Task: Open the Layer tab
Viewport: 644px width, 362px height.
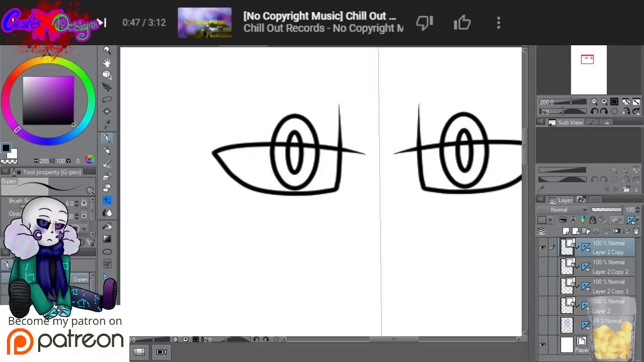Action: point(560,200)
